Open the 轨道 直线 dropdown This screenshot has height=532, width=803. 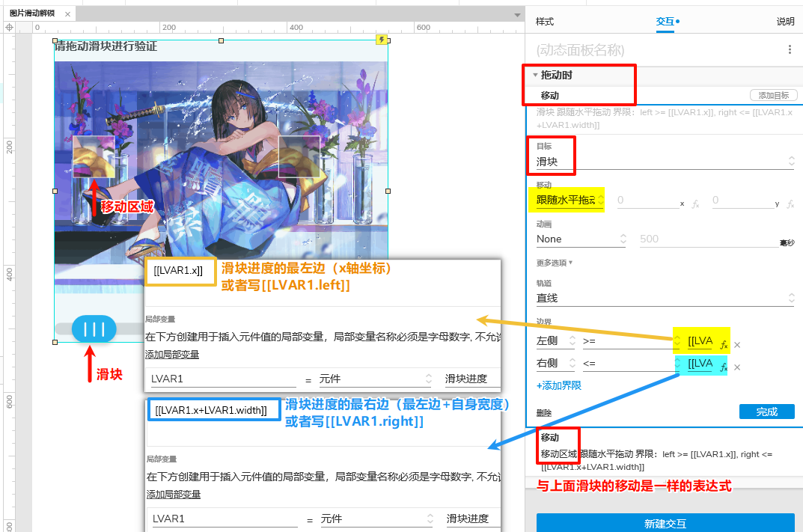point(665,299)
